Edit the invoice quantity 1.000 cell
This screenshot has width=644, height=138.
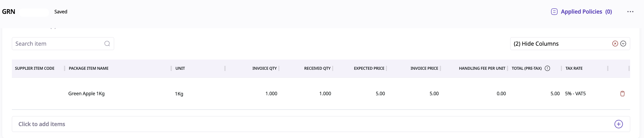(271, 94)
